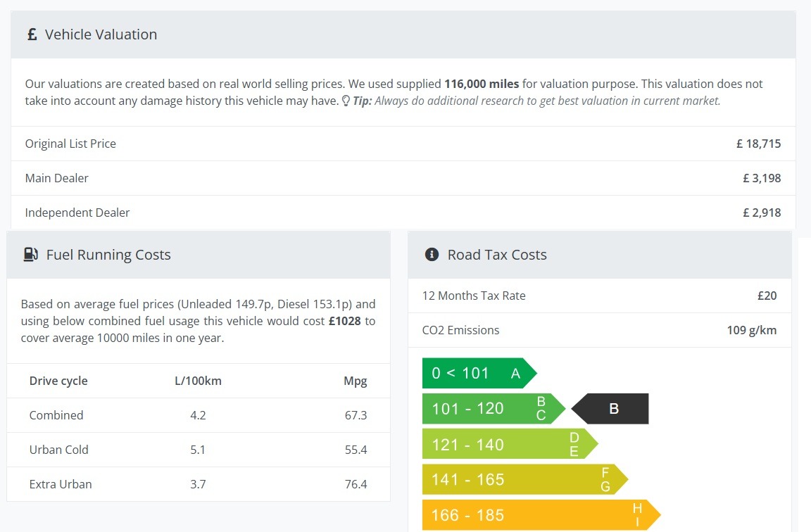811x532 pixels.
Task: Click the 55.4 Urban Cold Mpg value
Action: pyautogui.click(x=356, y=450)
